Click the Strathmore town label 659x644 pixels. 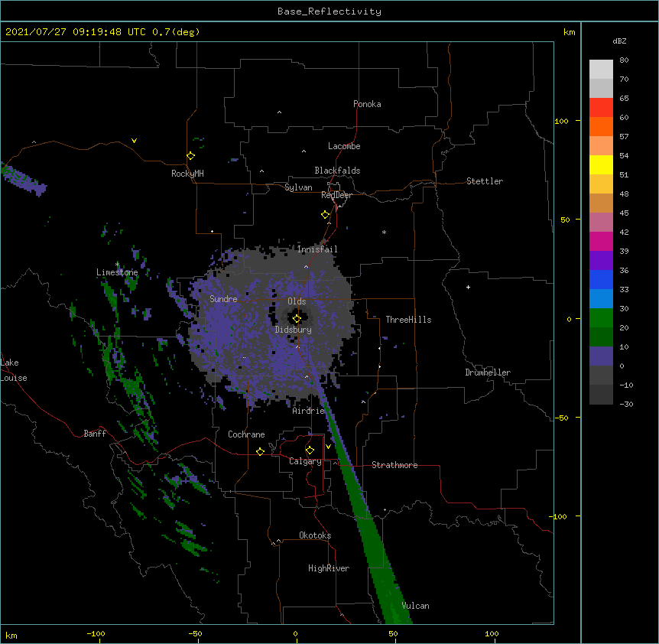[x=394, y=465]
